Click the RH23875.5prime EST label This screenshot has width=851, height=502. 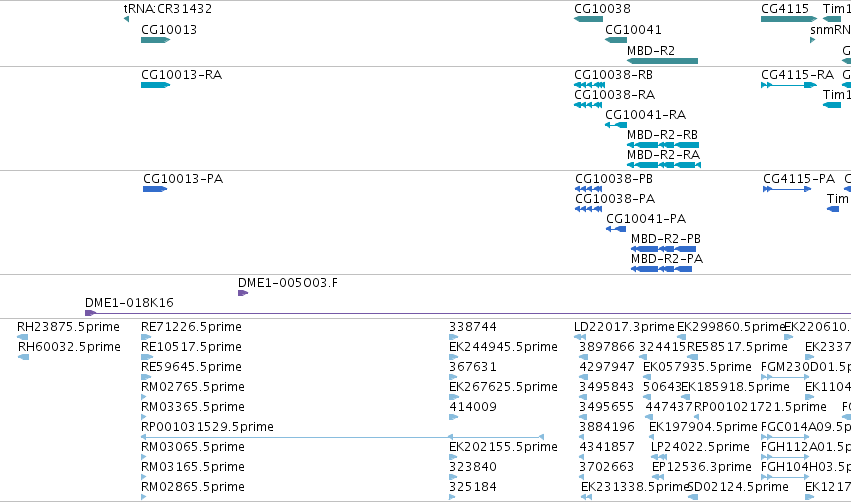[x=68, y=327]
